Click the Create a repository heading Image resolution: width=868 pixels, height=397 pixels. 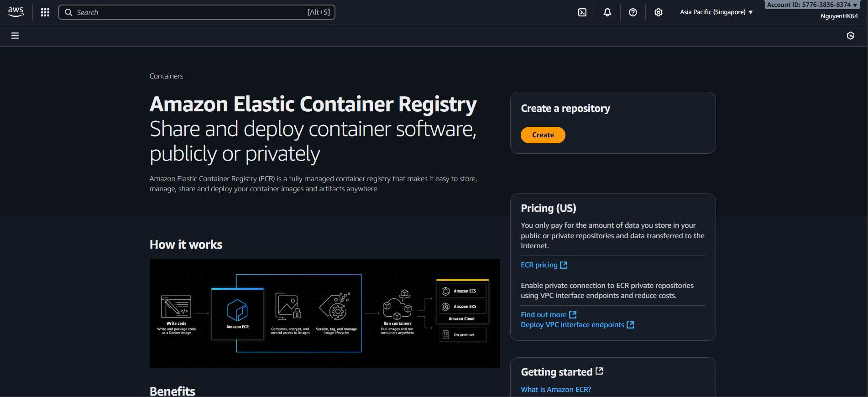tap(565, 109)
